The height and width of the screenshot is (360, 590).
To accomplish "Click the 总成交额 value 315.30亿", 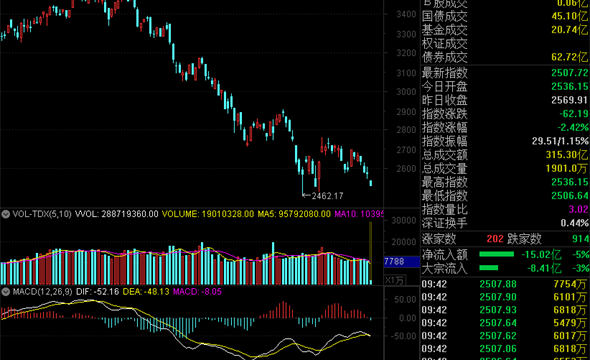I will tap(567, 155).
